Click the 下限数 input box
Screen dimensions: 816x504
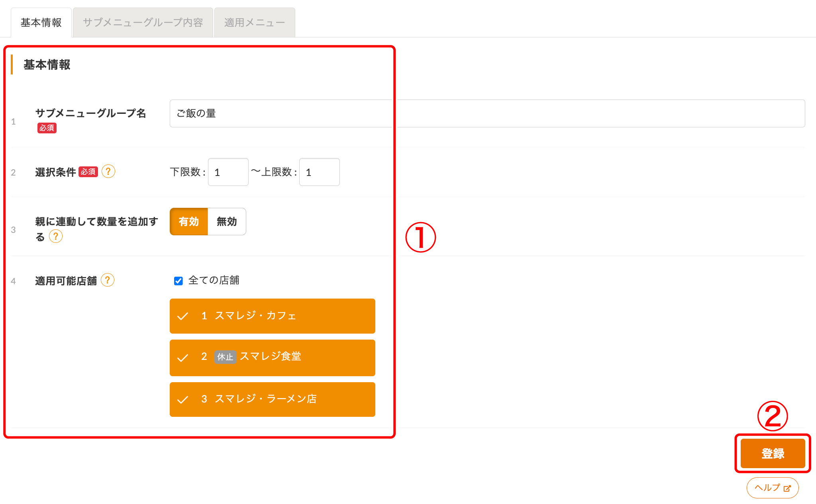pyautogui.click(x=228, y=172)
